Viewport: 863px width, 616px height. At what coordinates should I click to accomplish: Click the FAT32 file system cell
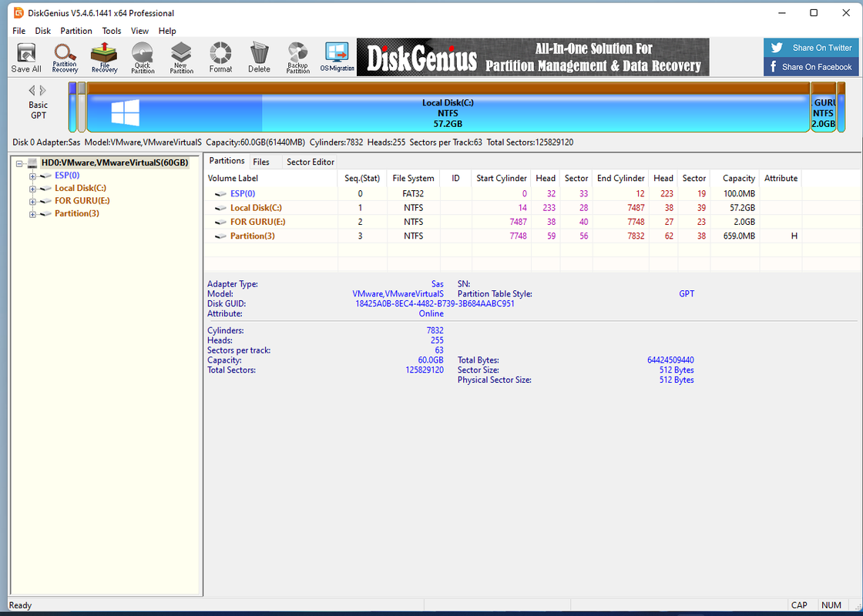click(413, 193)
